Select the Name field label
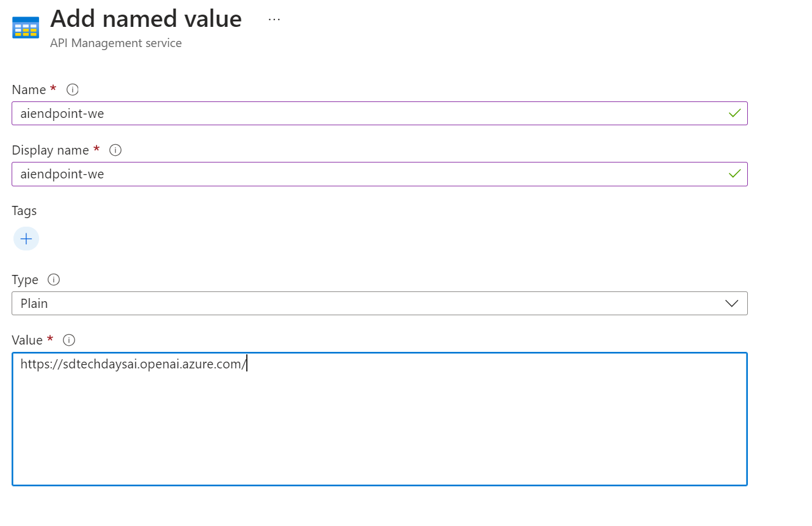The width and height of the screenshot is (812, 526). 29,90
